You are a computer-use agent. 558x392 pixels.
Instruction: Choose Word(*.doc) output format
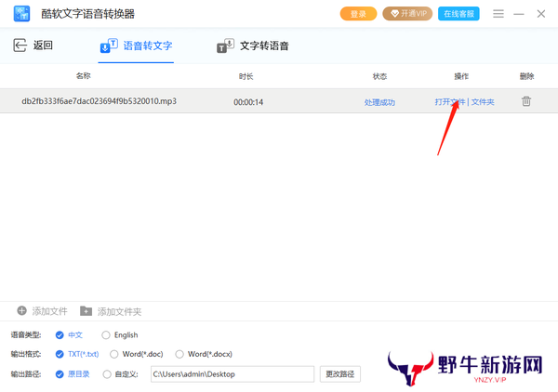coord(113,354)
